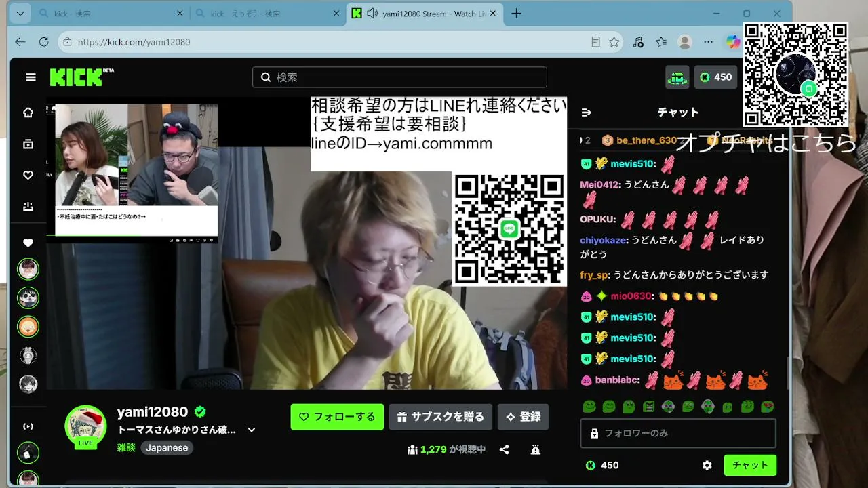Open third followed channel avatar with orange face

(28, 327)
